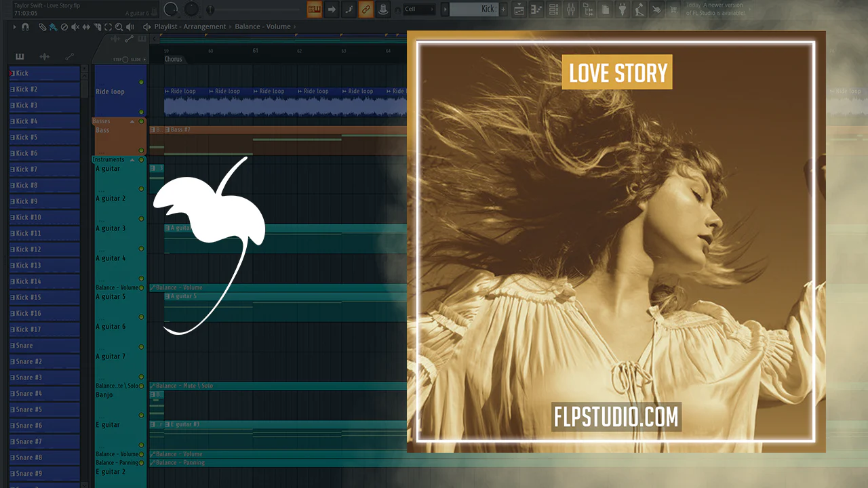This screenshot has height=488, width=868.
Task: Toggle mute LED on Balance - Panning track
Action: tap(141, 463)
